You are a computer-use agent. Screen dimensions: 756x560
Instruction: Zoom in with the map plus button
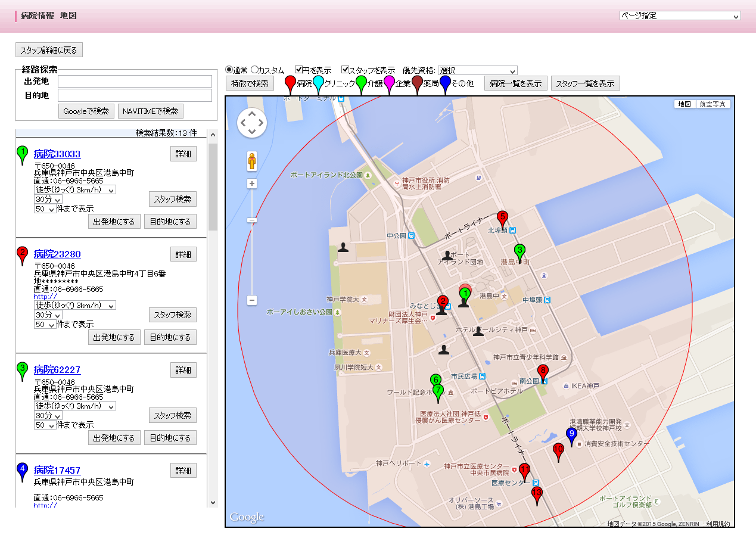(x=252, y=183)
